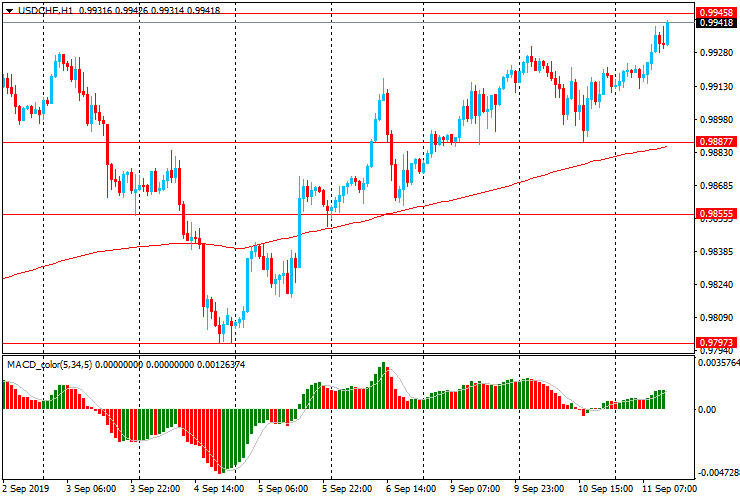Click the red 0.97973 price level tag

pyautogui.click(x=717, y=342)
